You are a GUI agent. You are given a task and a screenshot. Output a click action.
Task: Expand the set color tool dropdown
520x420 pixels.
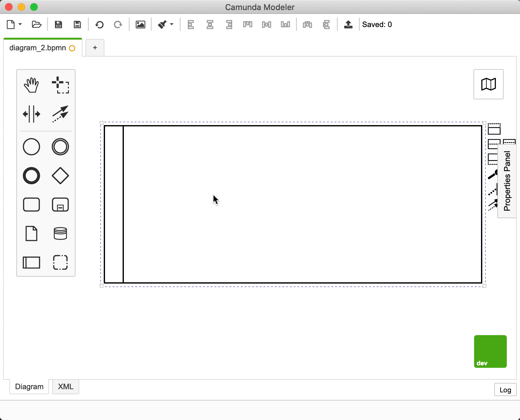pos(171,25)
